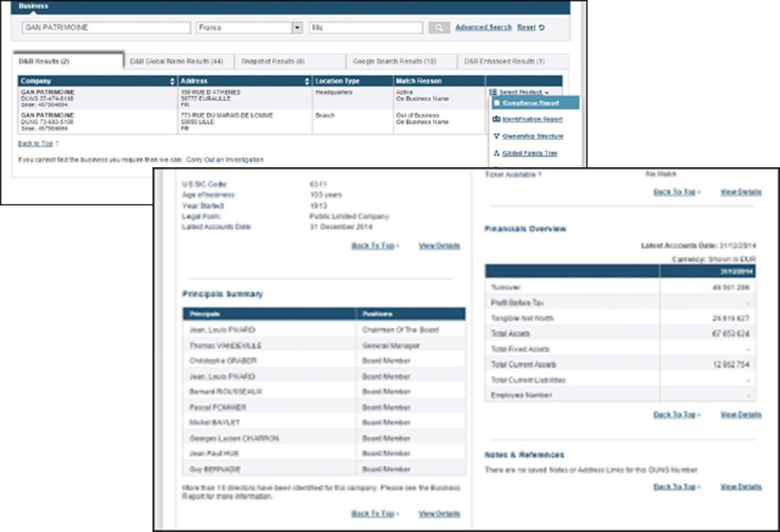Open View Details below the financials table
The width and height of the screenshot is (780, 532).
click(x=741, y=415)
